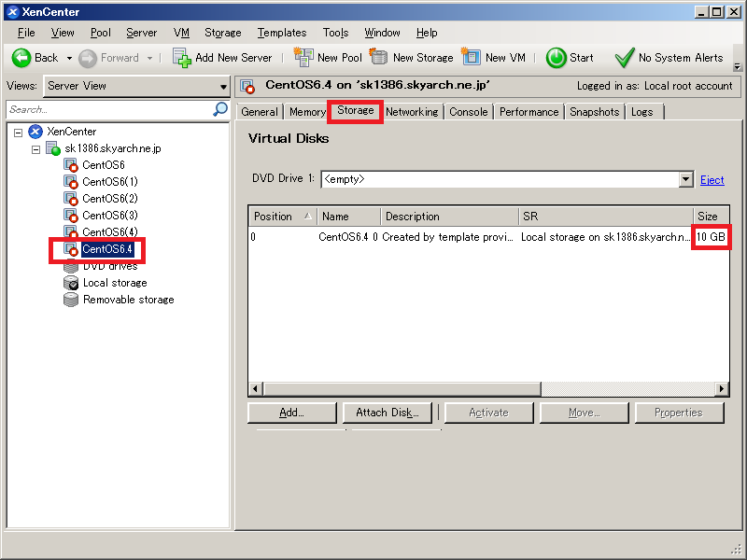The height and width of the screenshot is (560, 747).
Task: Click the search magnifier icon
Action: click(x=219, y=109)
